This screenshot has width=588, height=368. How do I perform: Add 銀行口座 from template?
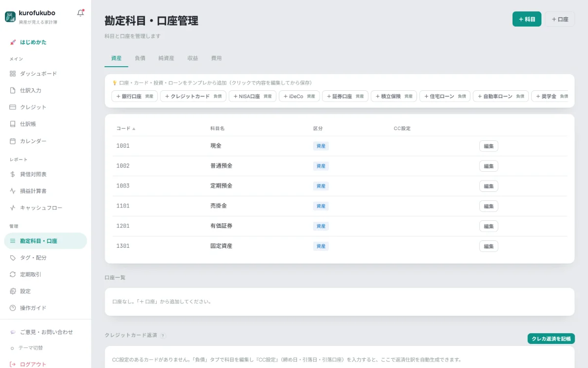135,96
